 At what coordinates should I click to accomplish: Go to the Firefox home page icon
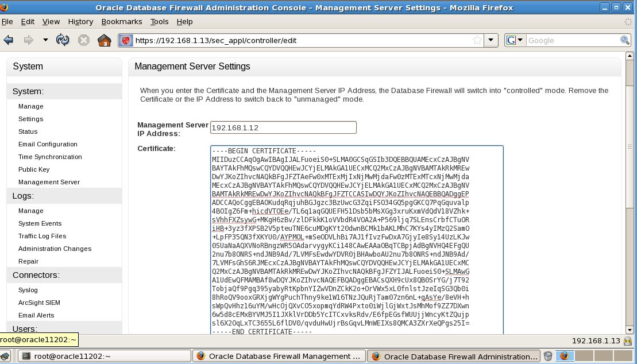(x=104, y=40)
